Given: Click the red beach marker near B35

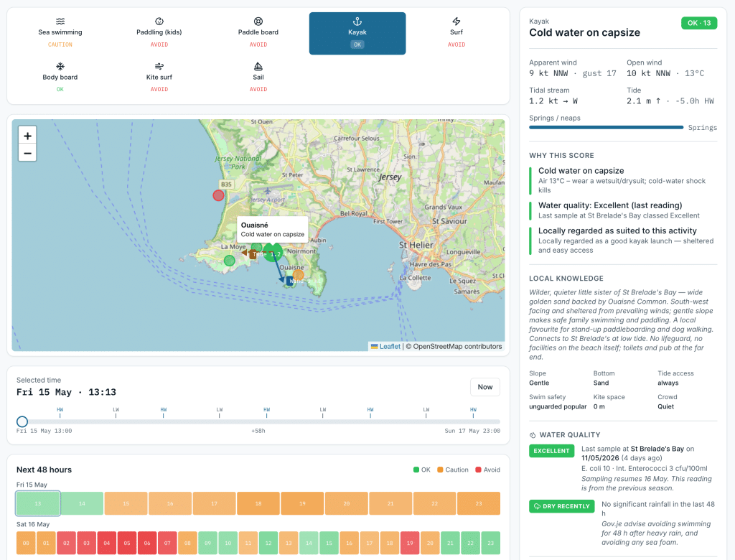Looking at the screenshot, I should click(x=218, y=195).
